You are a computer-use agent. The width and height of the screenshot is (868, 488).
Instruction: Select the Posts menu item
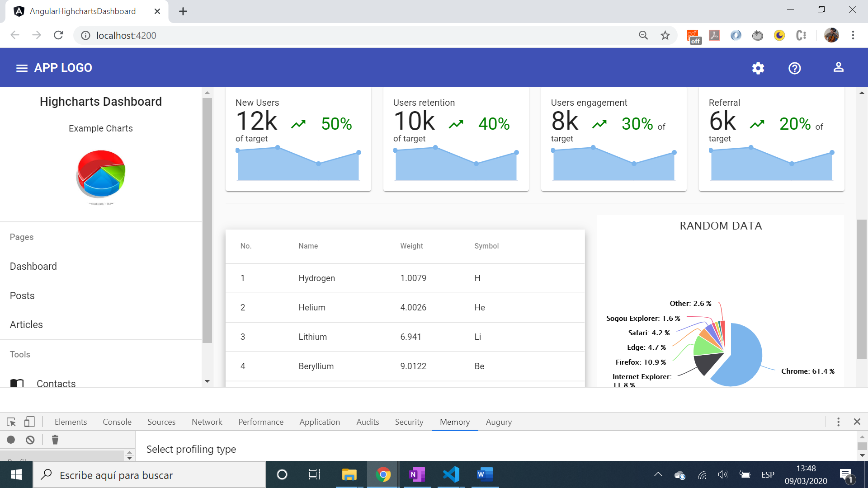pos(22,295)
